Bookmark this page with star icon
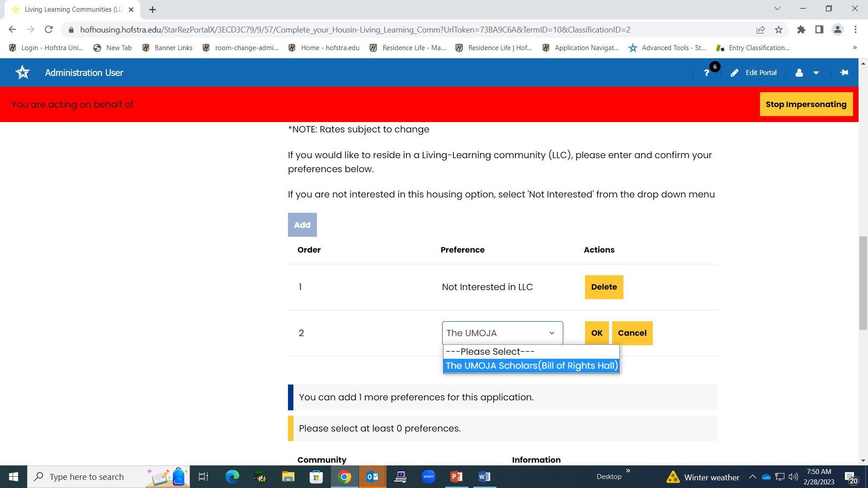868x488 pixels. tap(778, 30)
